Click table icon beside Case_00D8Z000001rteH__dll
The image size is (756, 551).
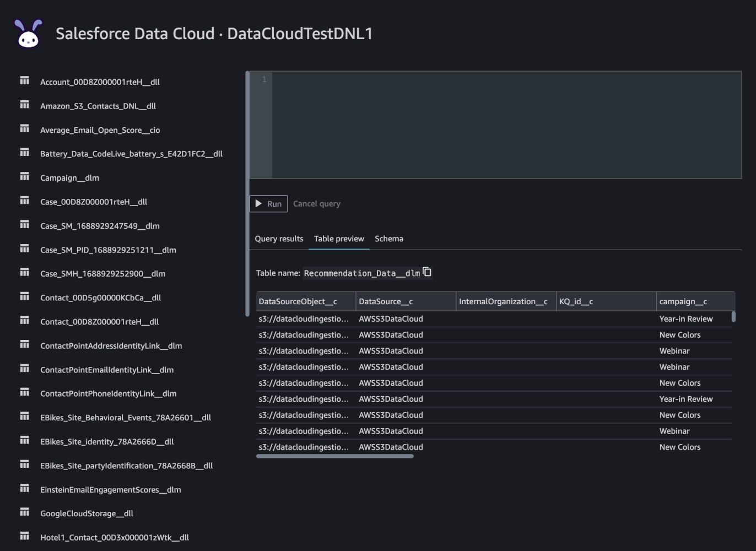tap(25, 200)
